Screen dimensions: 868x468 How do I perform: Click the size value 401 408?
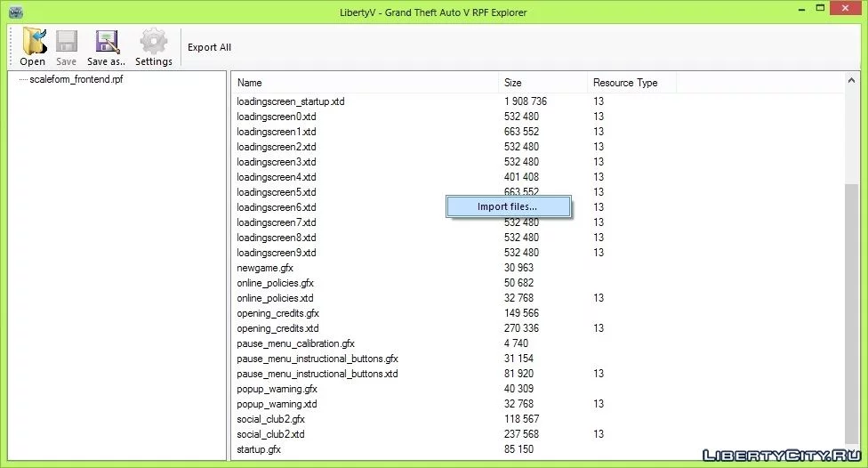(521, 177)
